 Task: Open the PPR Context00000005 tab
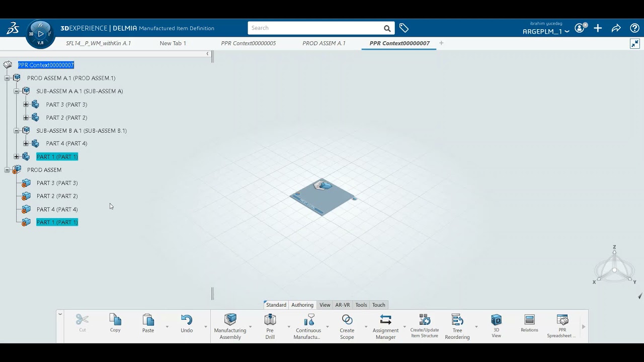point(249,43)
